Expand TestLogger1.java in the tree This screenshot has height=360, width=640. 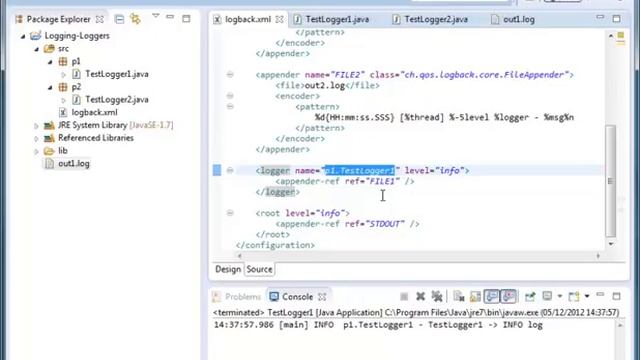click(63, 75)
